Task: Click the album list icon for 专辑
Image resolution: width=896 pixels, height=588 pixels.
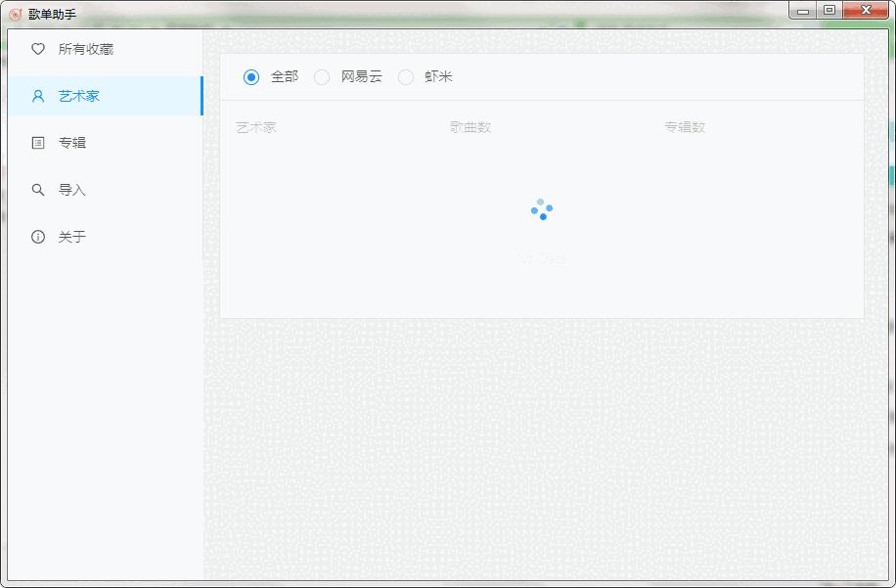Action: pos(38,143)
